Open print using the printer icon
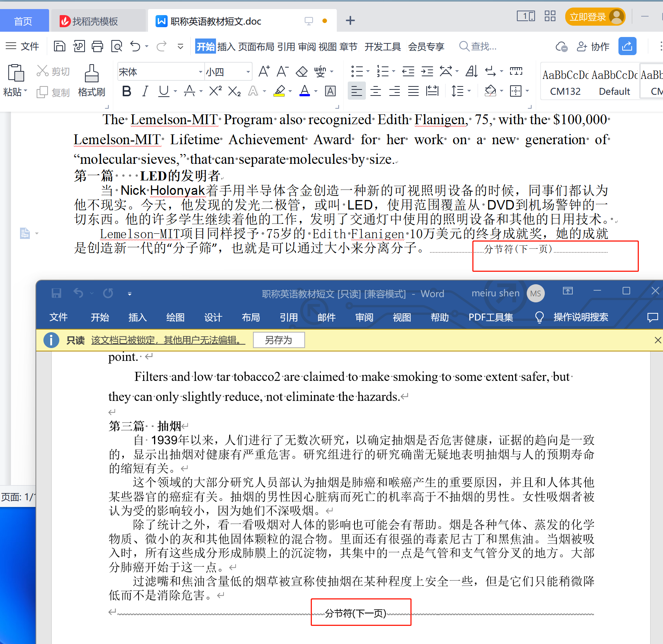Viewport: 663px width, 644px height. pyautogui.click(x=97, y=46)
